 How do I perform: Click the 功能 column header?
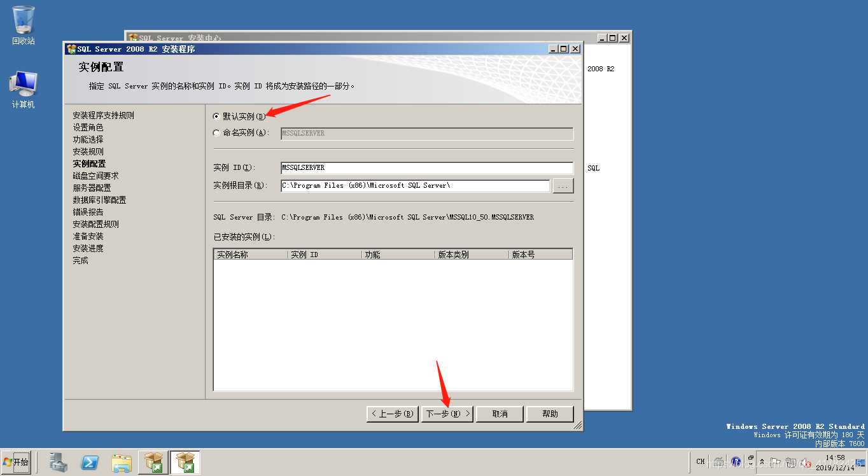(x=398, y=255)
